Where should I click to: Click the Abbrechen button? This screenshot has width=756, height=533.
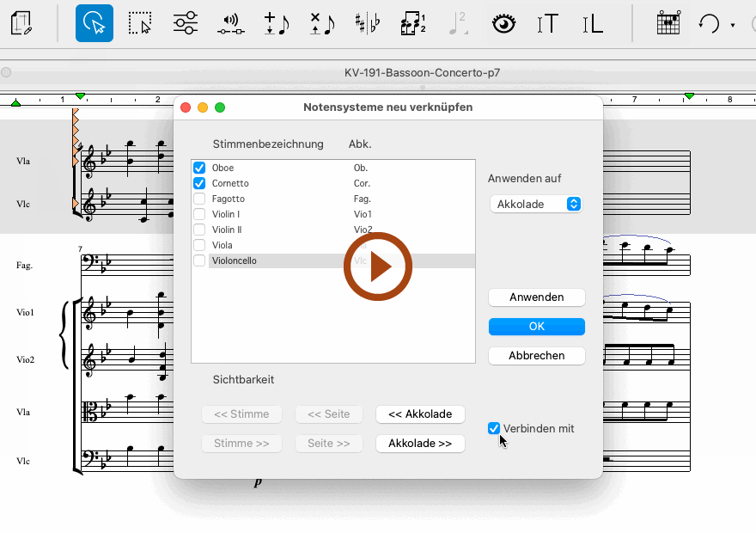point(536,355)
